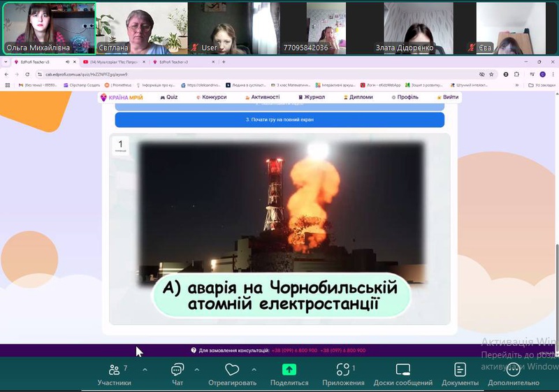
Task: Open the Чат chat panel
Action: (177, 375)
